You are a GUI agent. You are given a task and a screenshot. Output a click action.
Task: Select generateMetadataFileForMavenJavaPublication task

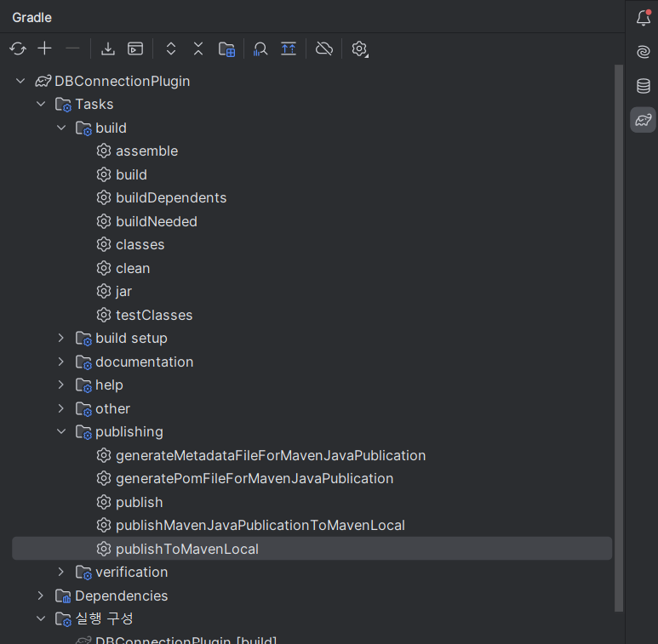(271, 455)
